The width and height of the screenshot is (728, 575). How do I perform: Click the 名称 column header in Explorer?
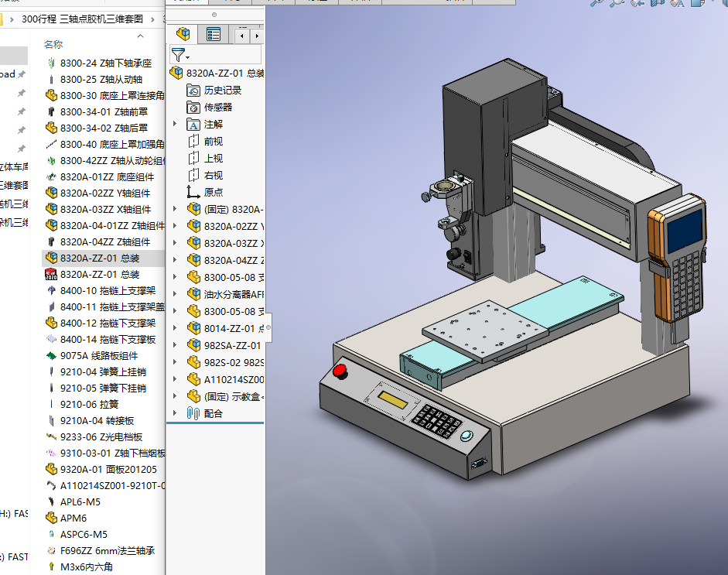point(53,44)
